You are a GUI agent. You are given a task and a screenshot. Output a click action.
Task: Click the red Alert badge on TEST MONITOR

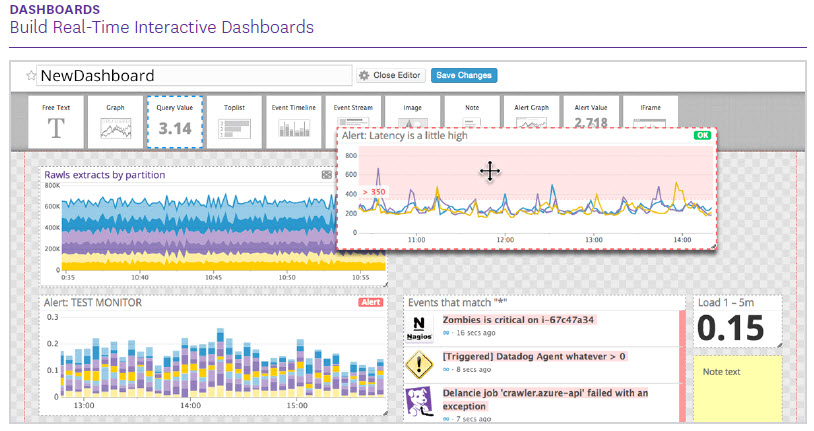(x=370, y=302)
